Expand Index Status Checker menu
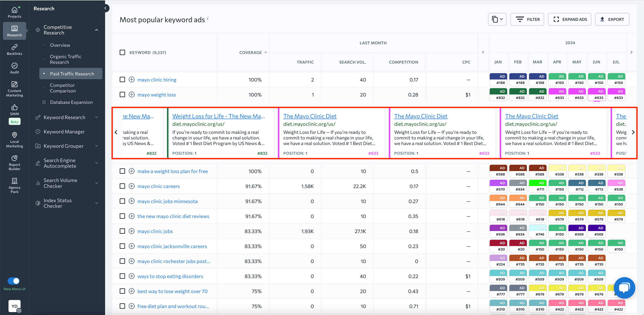This screenshot has width=644, height=315. tap(97, 203)
